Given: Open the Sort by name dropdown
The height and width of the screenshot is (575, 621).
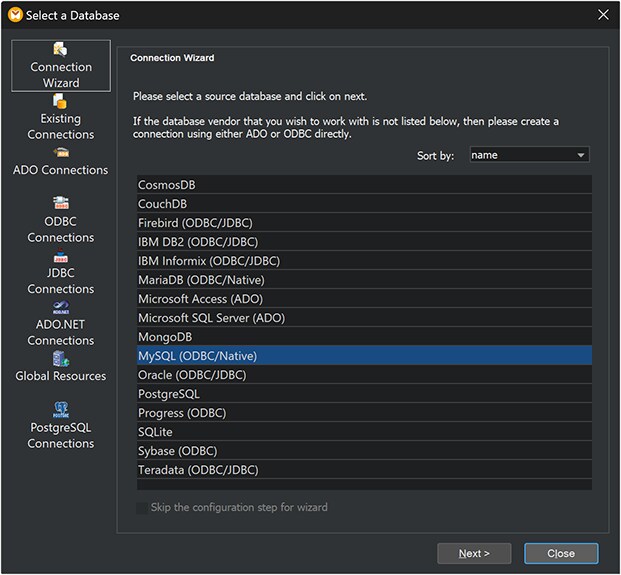Looking at the screenshot, I should point(529,154).
